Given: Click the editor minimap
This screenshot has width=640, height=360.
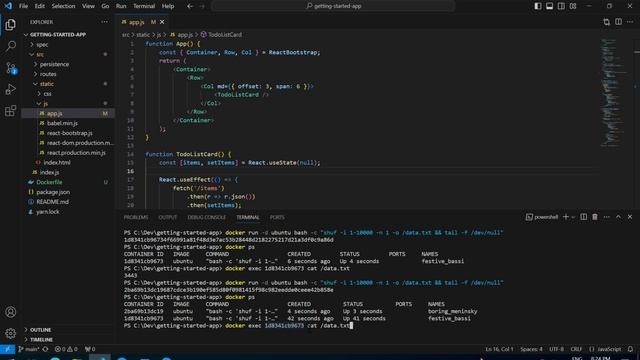Looking at the screenshot, I should coord(614,94).
